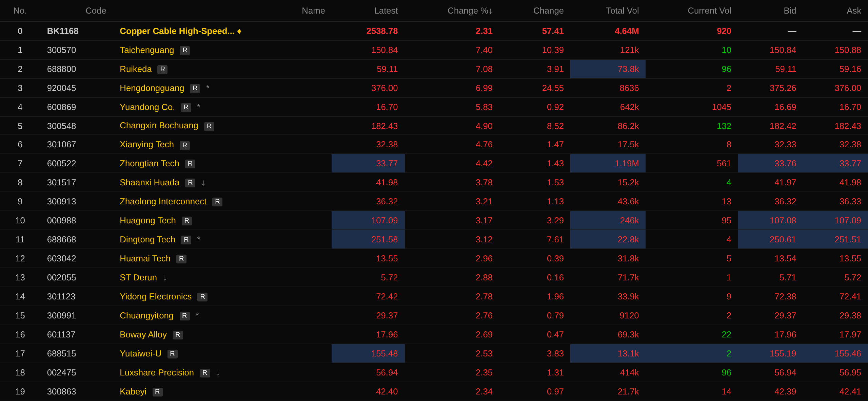Click the R badge beside Luxshare Precision
Viewport: 868px width, 406px height.
click(x=205, y=373)
